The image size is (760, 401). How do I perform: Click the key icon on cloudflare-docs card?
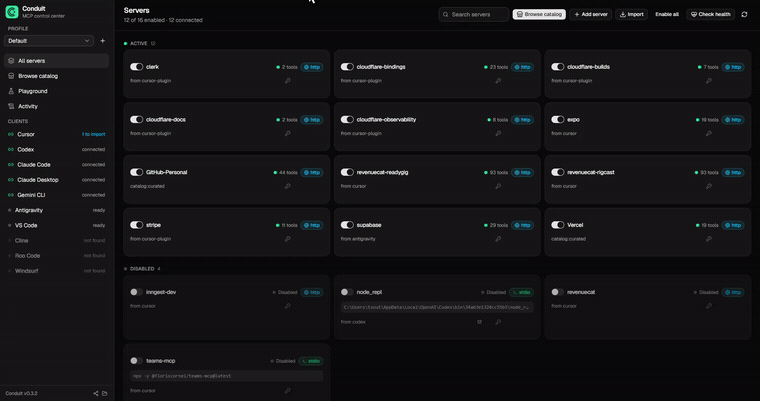pyautogui.click(x=288, y=133)
